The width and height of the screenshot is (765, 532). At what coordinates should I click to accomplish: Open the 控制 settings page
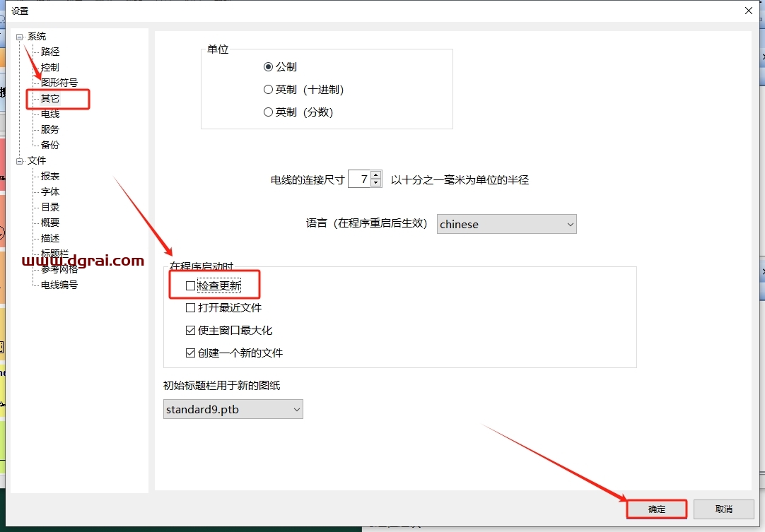48,67
